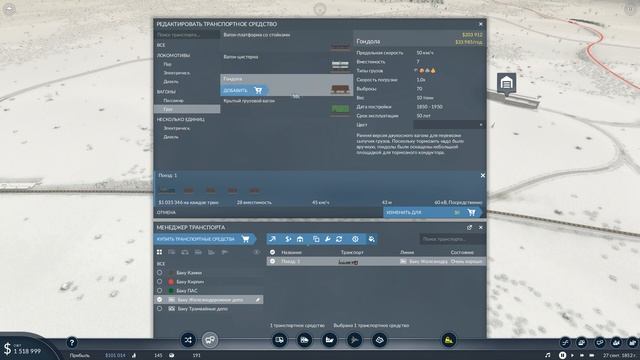
Task: Set normal play game speed
Action: coord(572,355)
